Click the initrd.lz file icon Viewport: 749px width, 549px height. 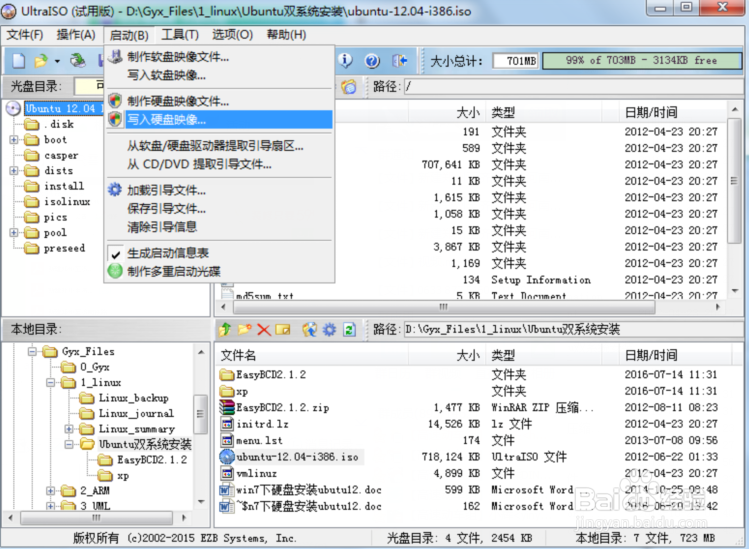tap(227, 424)
